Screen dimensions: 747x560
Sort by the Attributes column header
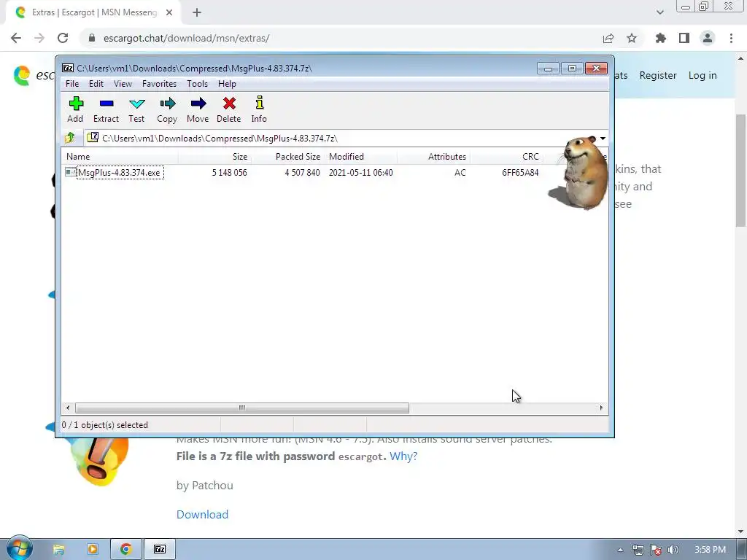(433, 157)
